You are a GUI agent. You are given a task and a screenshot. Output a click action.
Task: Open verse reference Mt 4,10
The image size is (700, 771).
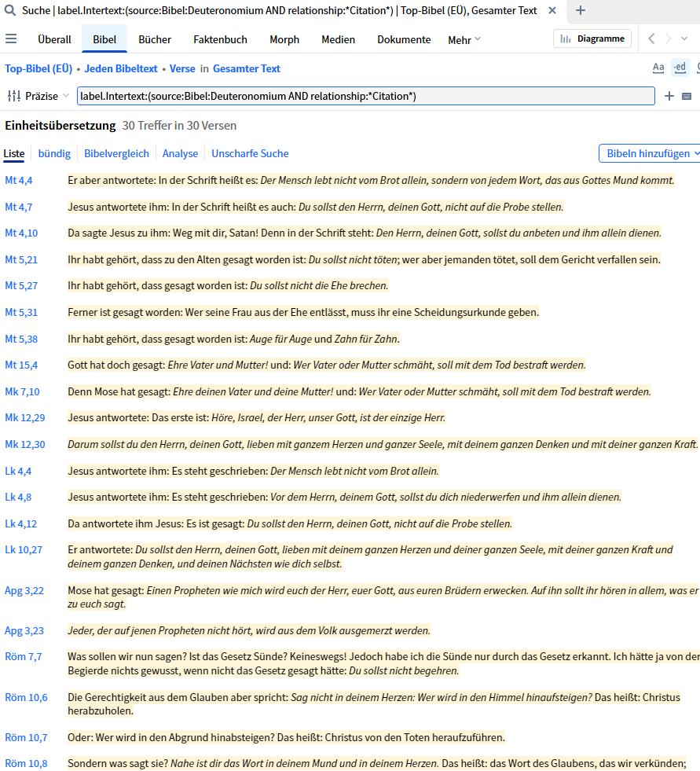[21, 233]
